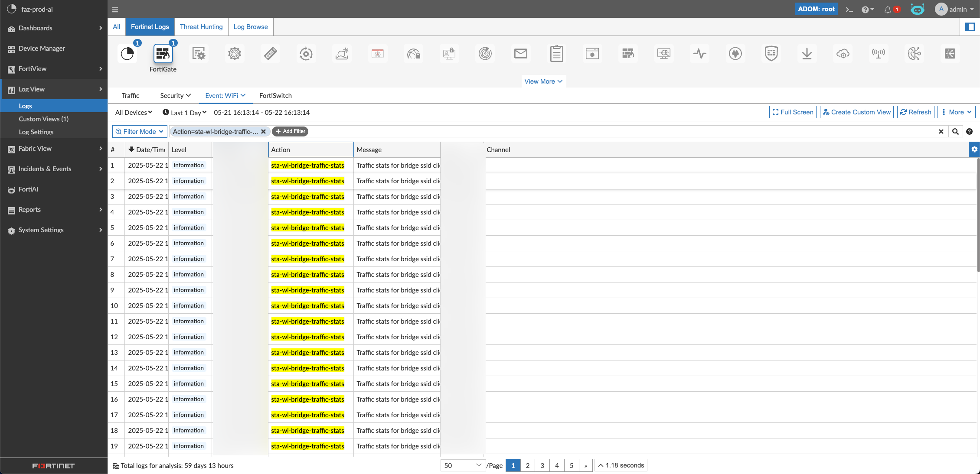980x474 pixels.
Task: Open the CLI console icon
Action: pos(849,9)
